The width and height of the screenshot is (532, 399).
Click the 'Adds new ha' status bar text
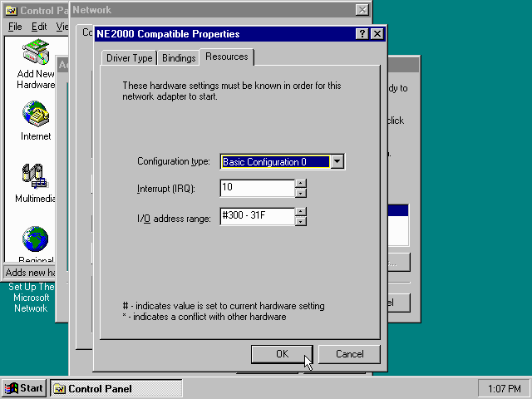coord(30,273)
